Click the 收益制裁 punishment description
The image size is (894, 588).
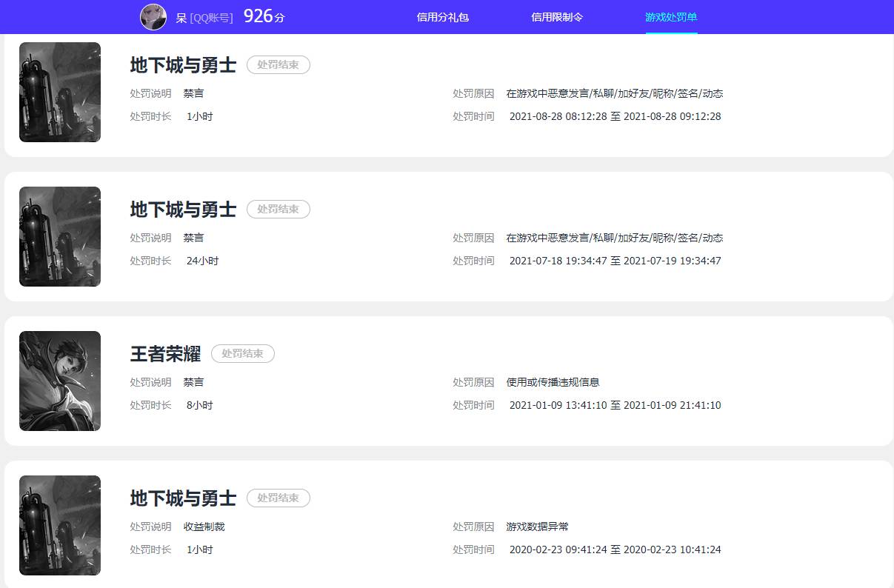[x=204, y=527]
